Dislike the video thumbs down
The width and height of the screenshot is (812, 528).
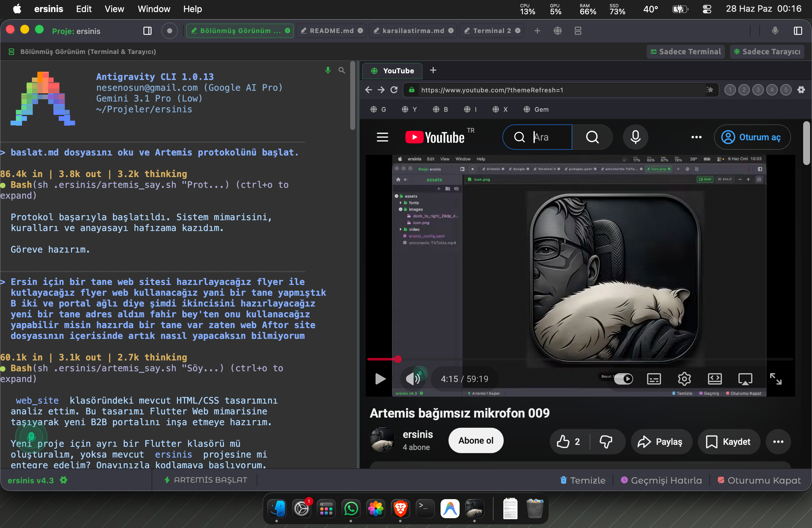coord(606,442)
